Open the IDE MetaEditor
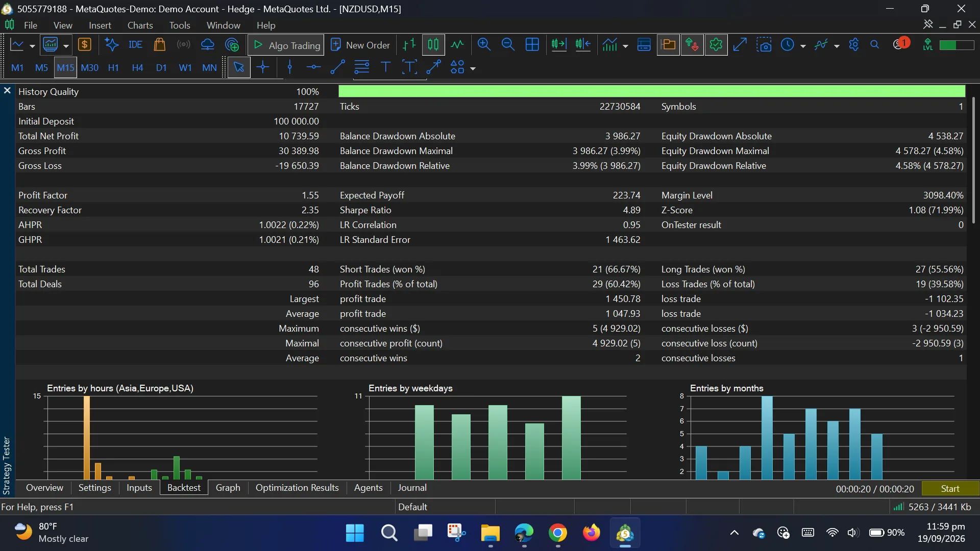 pos(135,45)
